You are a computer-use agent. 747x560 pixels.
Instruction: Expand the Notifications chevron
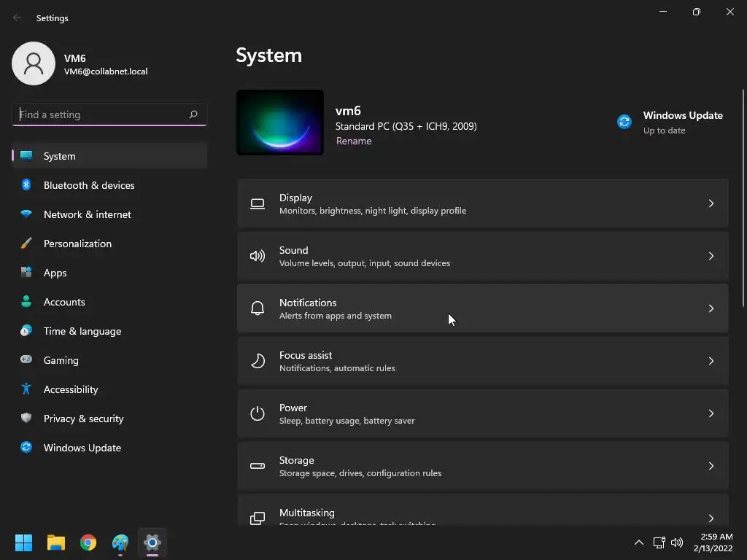[x=711, y=308]
